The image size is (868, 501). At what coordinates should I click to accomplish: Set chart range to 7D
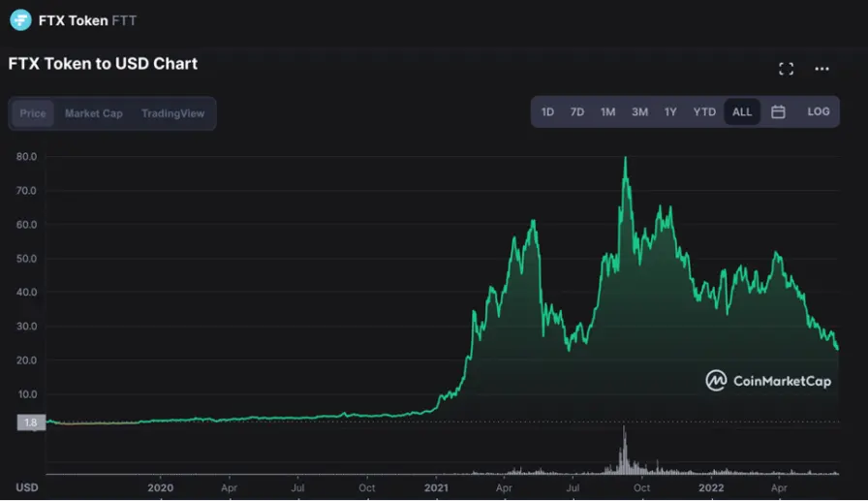tap(576, 111)
